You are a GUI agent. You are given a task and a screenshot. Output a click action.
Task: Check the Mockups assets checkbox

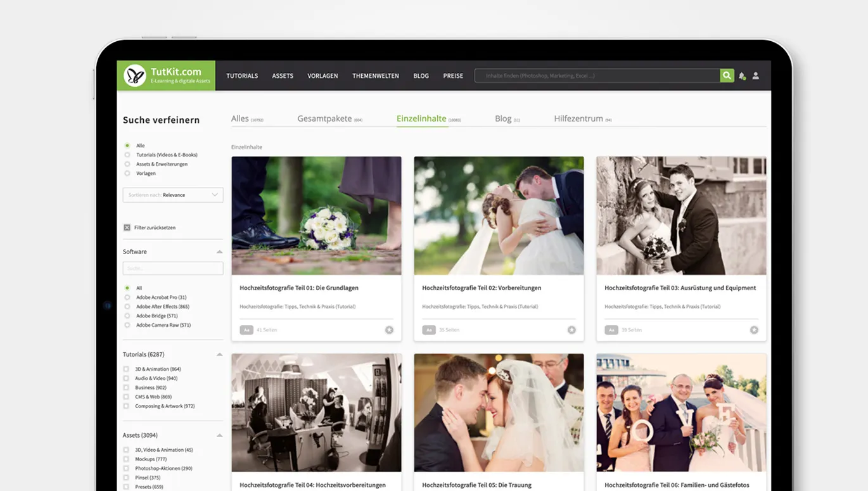[x=126, y=459]
